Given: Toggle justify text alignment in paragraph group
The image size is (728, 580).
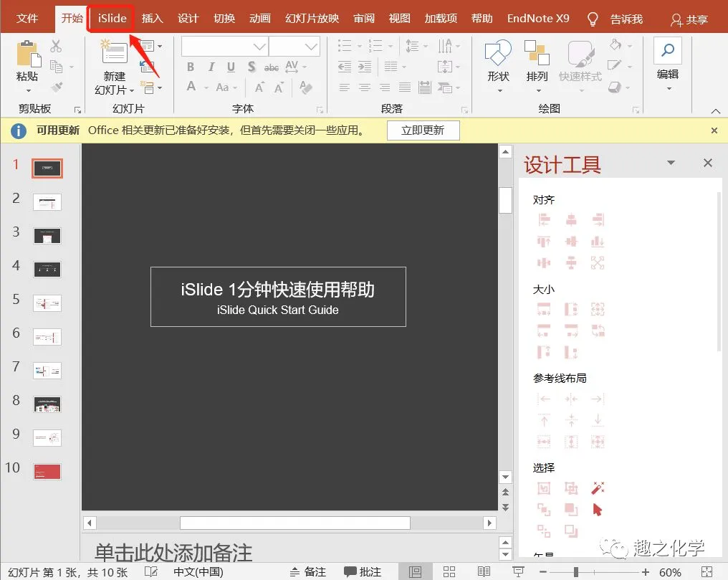Looking at the screenshot, I should click(x=405, y=87).
